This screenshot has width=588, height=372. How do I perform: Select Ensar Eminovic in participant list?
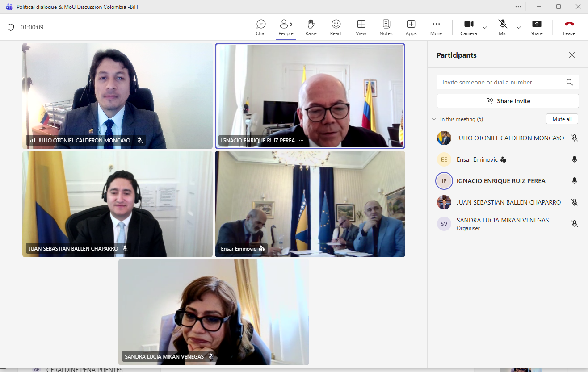tap(508, 159)
